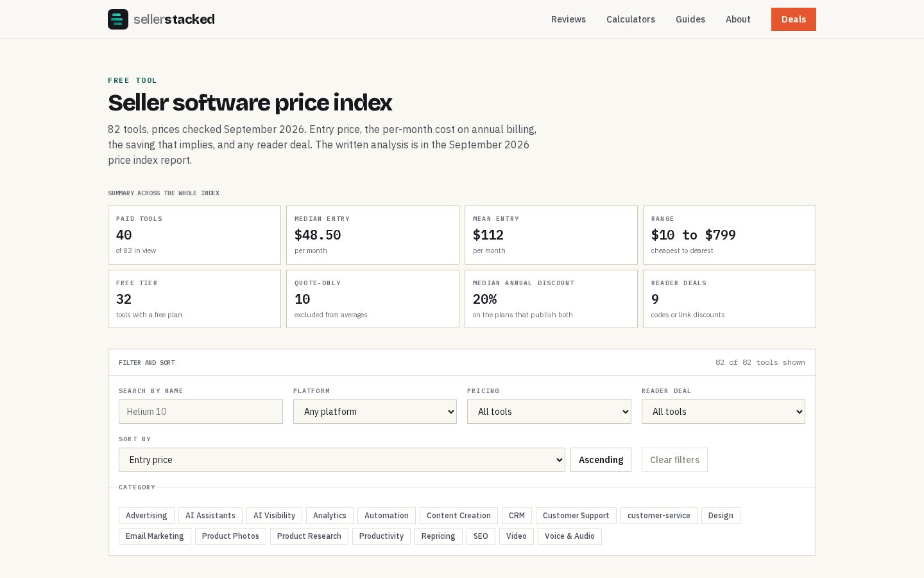Image resolution: width=924 pixels, height=578 pixels.
Task: Click the sellerstacked logo icon
Action: [118, 19]
